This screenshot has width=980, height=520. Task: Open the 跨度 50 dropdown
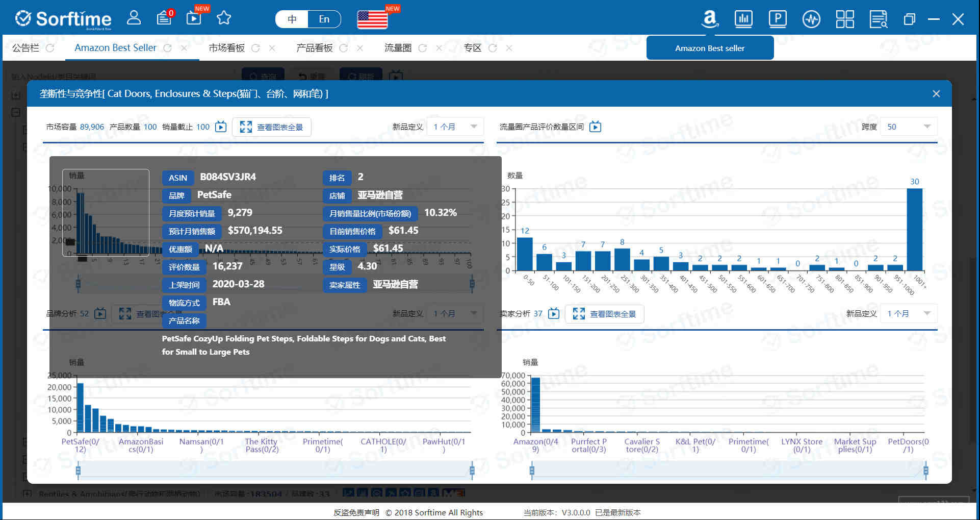(909, 127)
